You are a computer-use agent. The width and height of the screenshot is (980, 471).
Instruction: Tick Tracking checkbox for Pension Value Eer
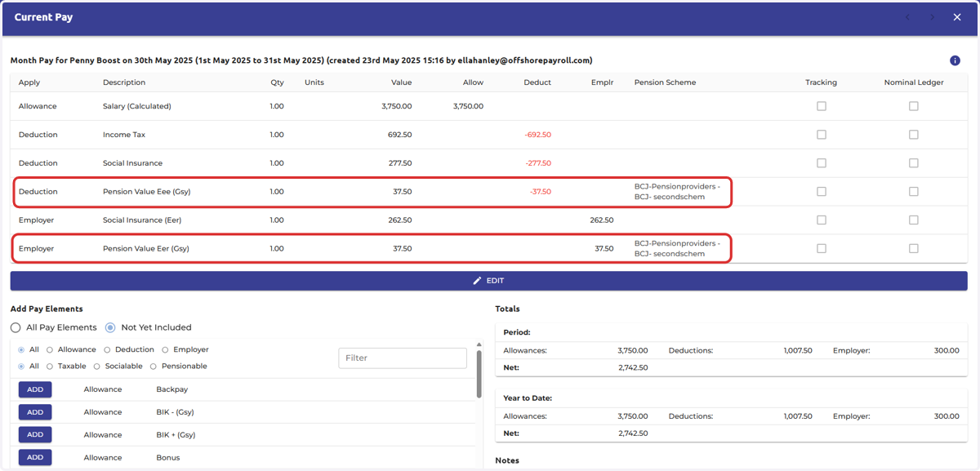click(822, 249)
